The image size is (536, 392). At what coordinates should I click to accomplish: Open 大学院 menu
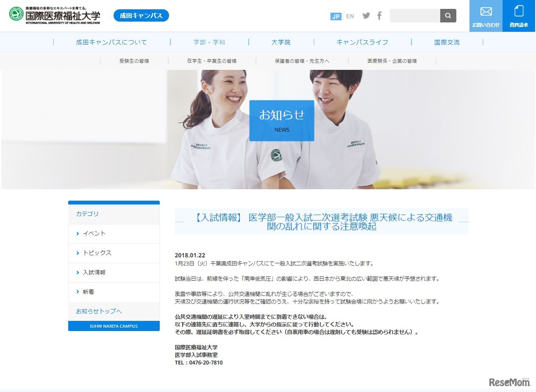(281, 42)
